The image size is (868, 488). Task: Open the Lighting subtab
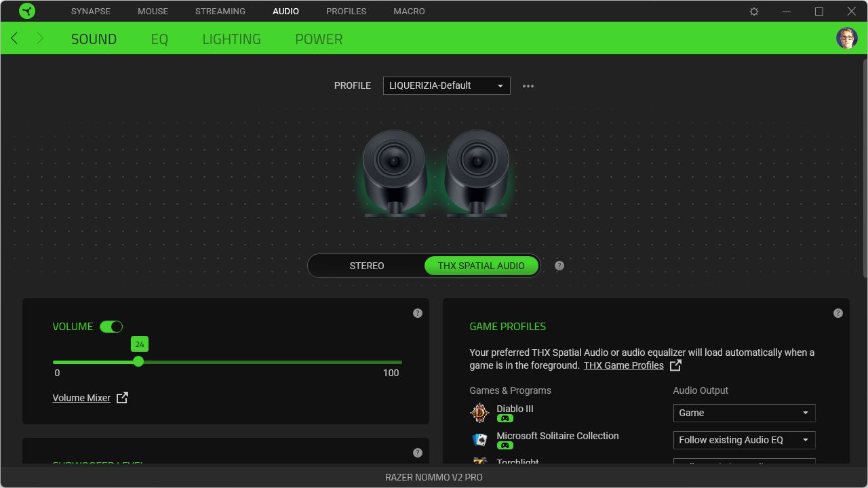[x=231, y=39]
